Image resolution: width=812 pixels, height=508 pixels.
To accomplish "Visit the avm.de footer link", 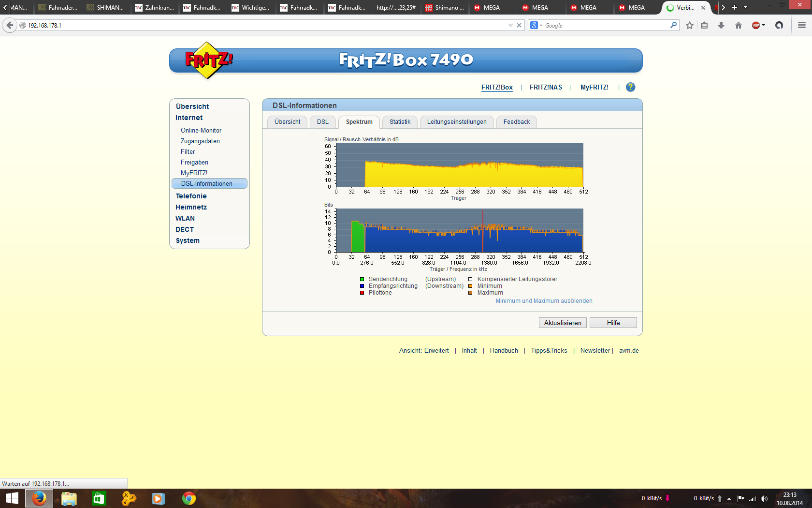I will coord(629,351).
